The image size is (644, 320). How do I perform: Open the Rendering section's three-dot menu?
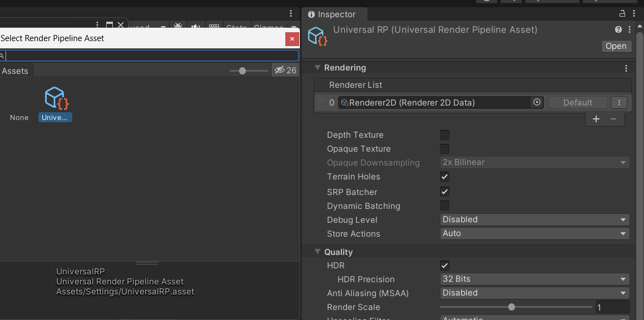click(626, 68)
